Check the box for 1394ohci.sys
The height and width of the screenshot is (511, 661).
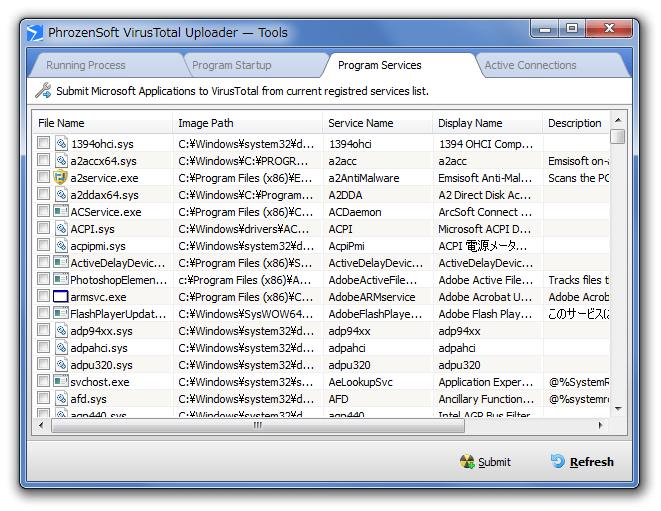click(x=43, y=143)
